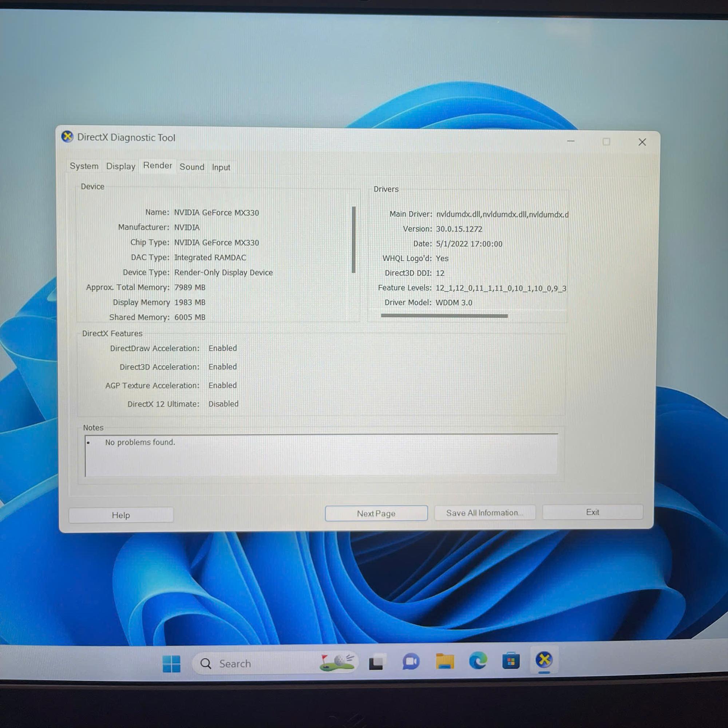The width and height of the screenshot is (728, 728).
Task: Click the Help button
Action: point(121,515)
